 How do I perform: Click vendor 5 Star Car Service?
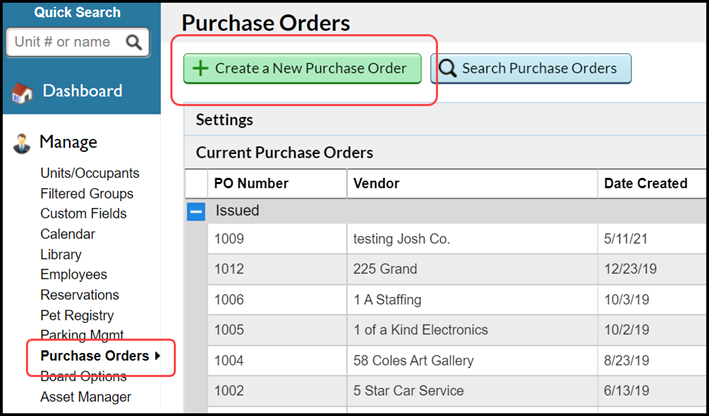408,391
